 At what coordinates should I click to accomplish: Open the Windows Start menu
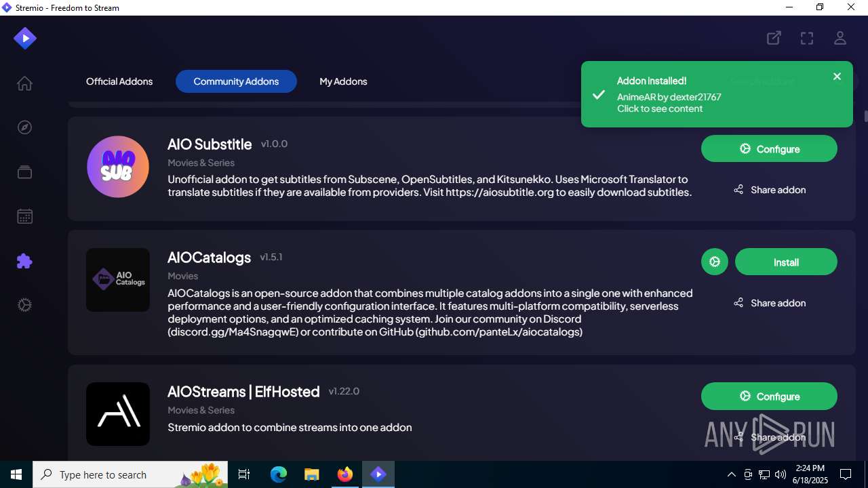(x=16, y=474)
